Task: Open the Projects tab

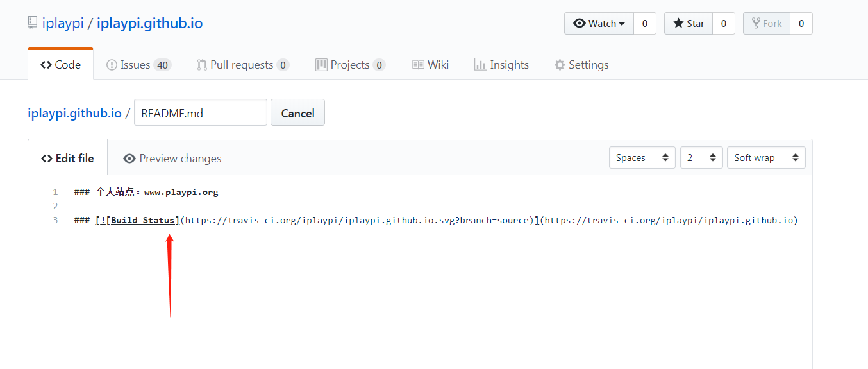Action: pos(350,65)
